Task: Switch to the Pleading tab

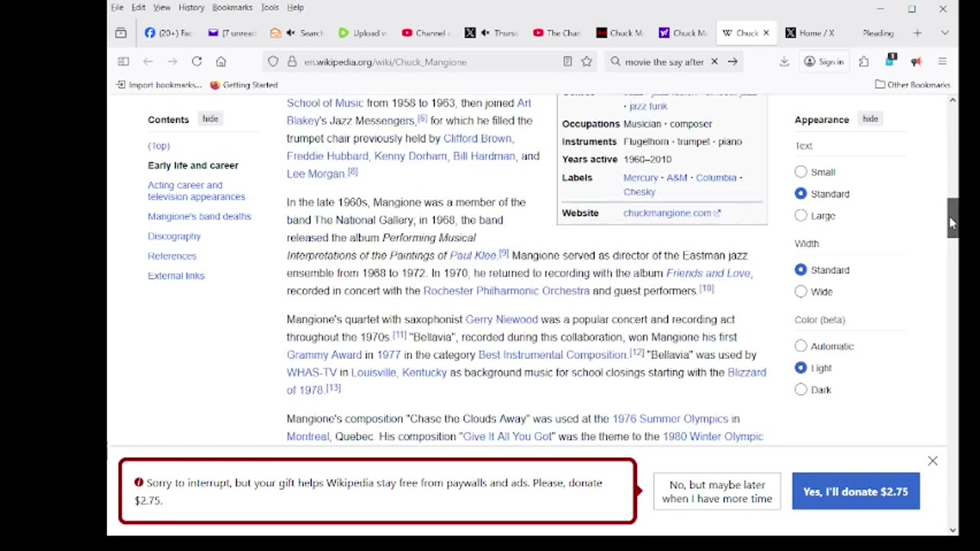Action: 877,33
